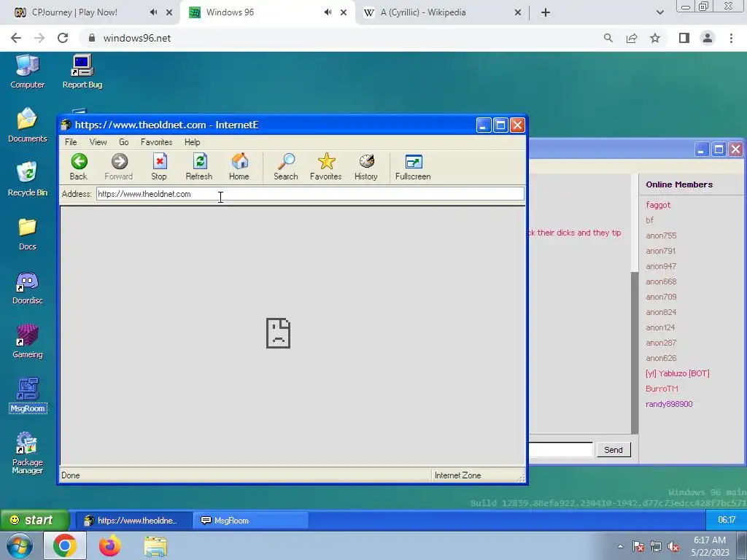Bookmark this page with the star icon
Viewport: 747px width, 560px height.
655,38
